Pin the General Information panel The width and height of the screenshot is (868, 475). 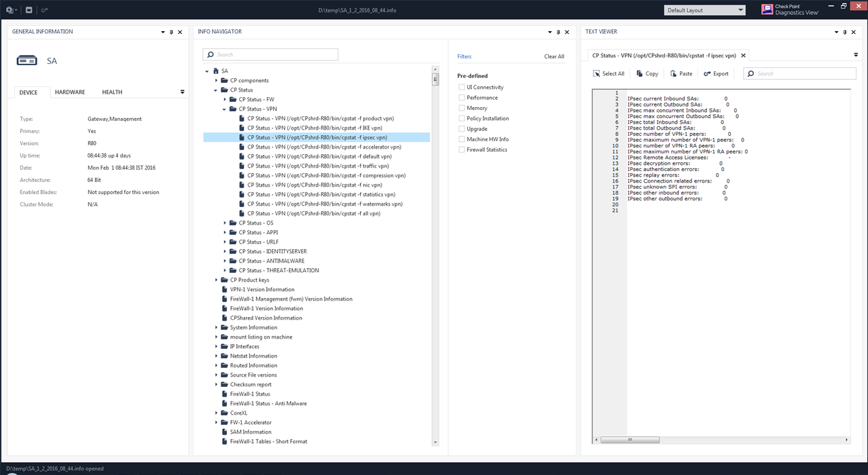pyautogui.click(x=171, y=32)
